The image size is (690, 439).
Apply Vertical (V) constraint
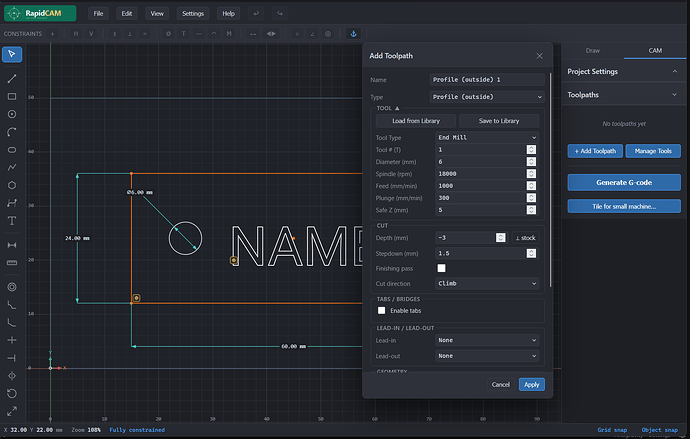[91, 33]
